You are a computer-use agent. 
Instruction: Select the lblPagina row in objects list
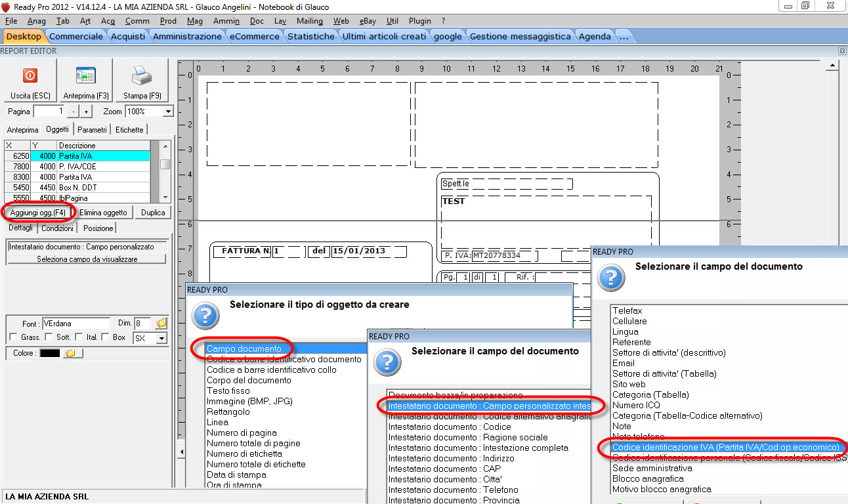point(77,198)
